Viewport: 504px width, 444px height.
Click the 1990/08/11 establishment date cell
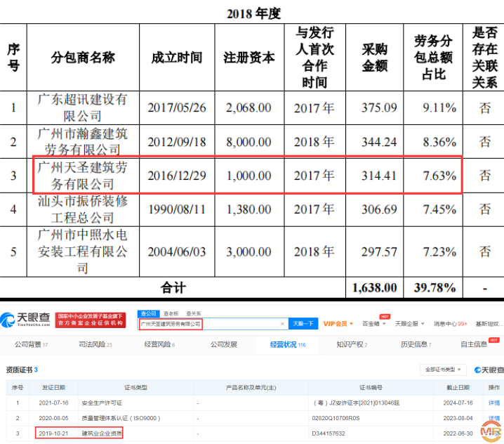pyautogui.click(x=177, y=209)
